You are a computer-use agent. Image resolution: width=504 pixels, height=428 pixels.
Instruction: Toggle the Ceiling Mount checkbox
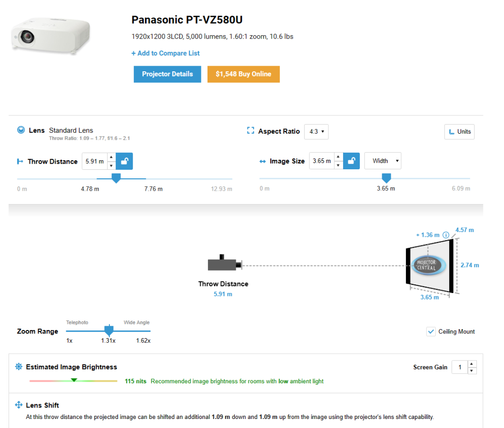click(431, 331)
